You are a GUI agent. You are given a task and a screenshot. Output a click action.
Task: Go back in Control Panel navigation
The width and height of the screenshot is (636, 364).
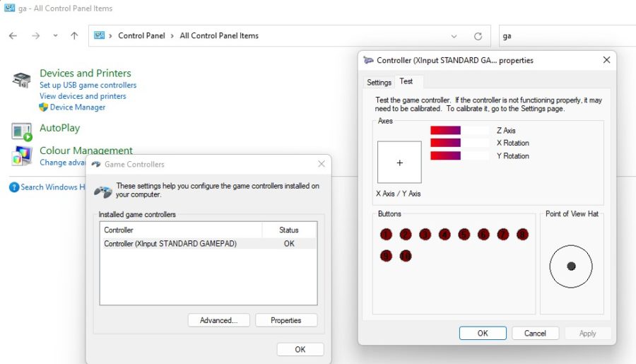point(13,36)
